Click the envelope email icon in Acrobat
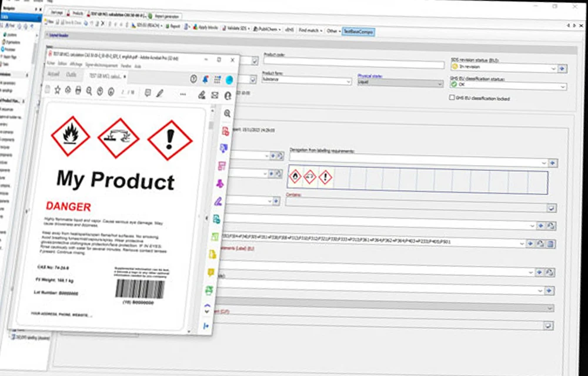Screen dimensions: 588x376 coord(215,95)
